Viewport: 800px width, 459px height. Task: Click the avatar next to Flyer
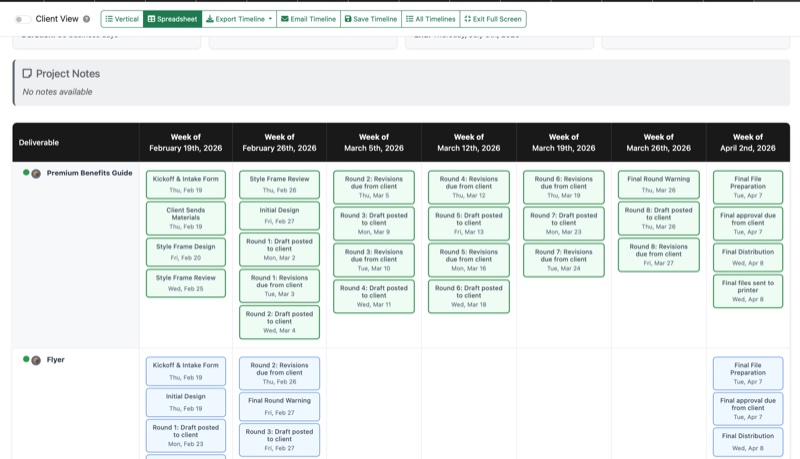36,360
